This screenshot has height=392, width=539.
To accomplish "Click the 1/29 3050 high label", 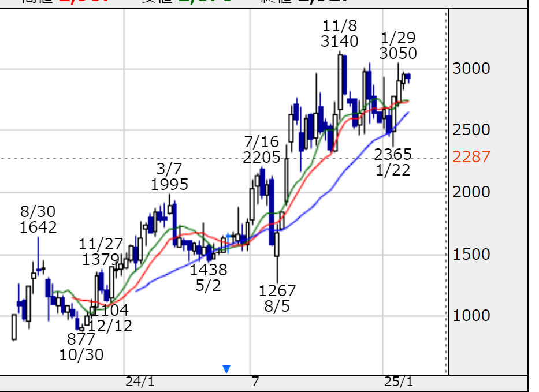I will [x=398, y=46].
